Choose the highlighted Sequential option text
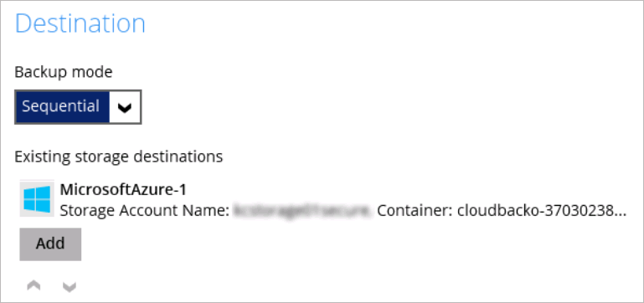The height and width of the screenshot is (303, 644). [61, 106]
